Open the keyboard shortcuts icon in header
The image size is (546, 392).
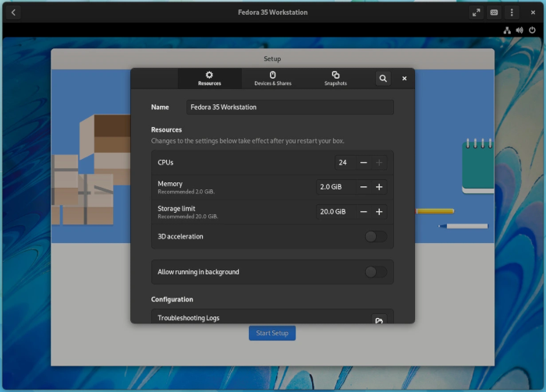point(494,12)
